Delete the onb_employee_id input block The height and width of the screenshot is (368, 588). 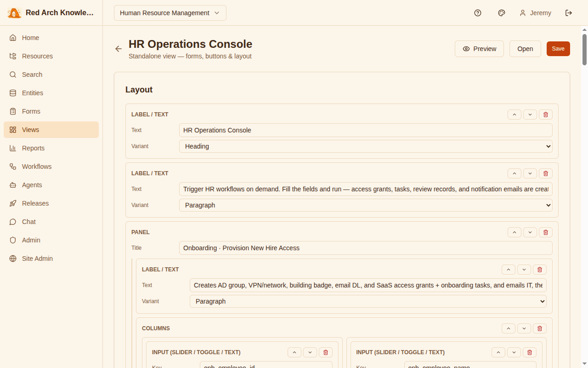[x=326, y=352]
